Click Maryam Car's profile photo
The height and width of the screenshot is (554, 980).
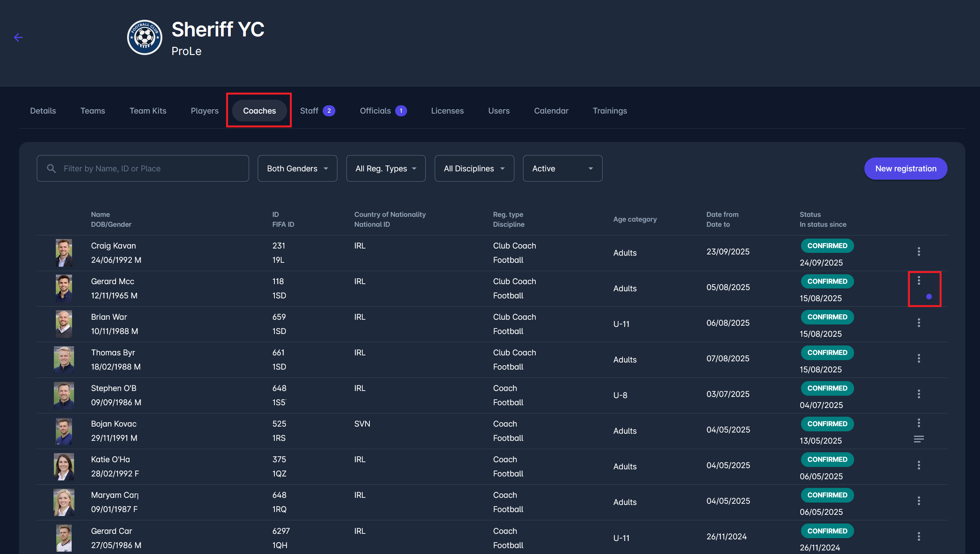64,502
